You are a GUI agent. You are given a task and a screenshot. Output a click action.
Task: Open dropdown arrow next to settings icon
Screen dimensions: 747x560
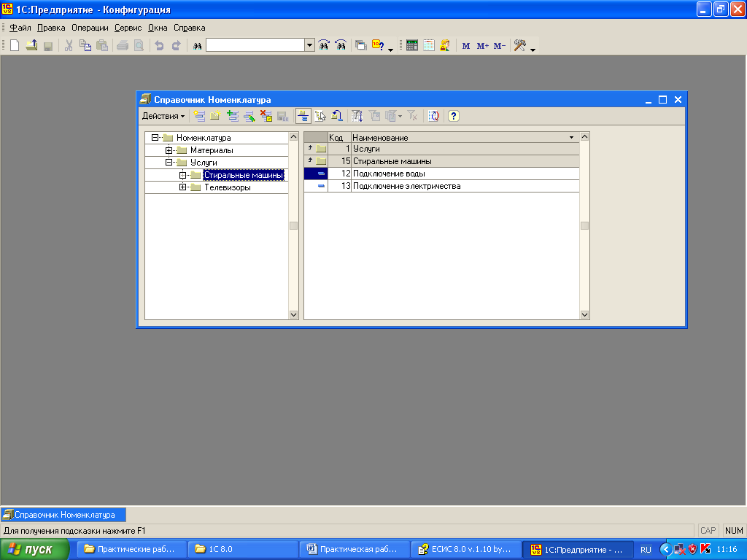[x=533, y=50]
